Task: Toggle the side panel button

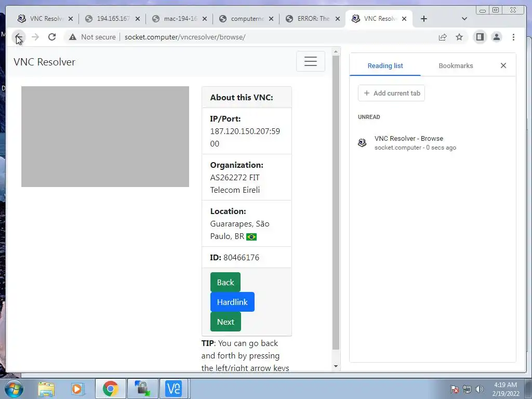Action: pos(480,37)
